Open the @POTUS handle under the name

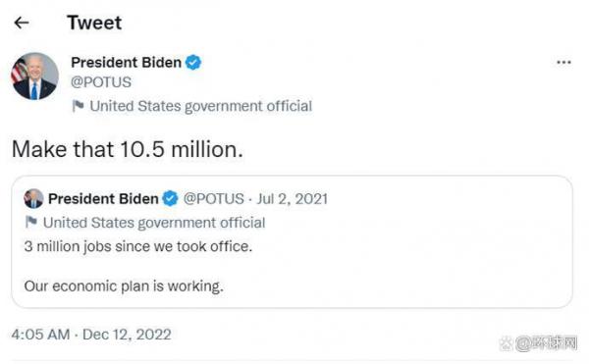point(101,82)
